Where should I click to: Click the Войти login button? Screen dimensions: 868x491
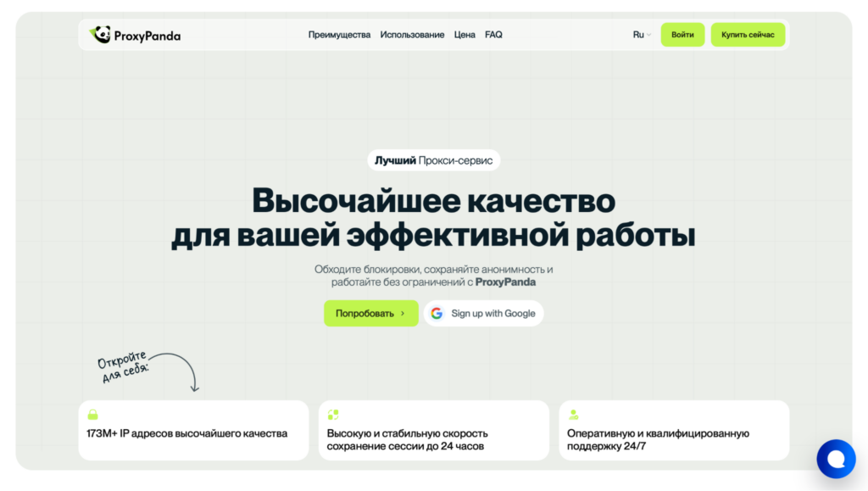click(x=682, y=35)
